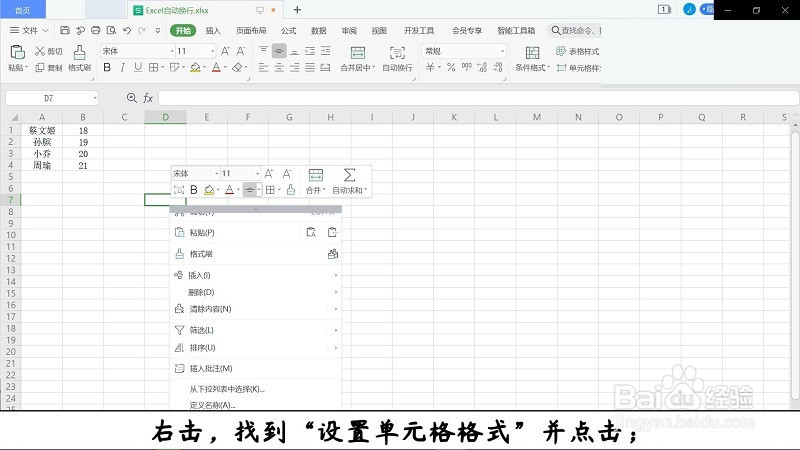Open the 文件 file menu
This screenshot has width=800, height=450.
point(29,31)
